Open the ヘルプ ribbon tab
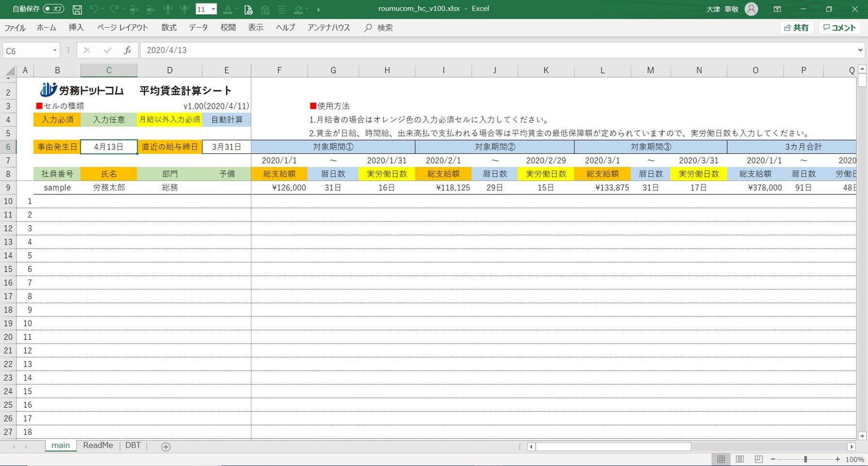 point(285,28)
